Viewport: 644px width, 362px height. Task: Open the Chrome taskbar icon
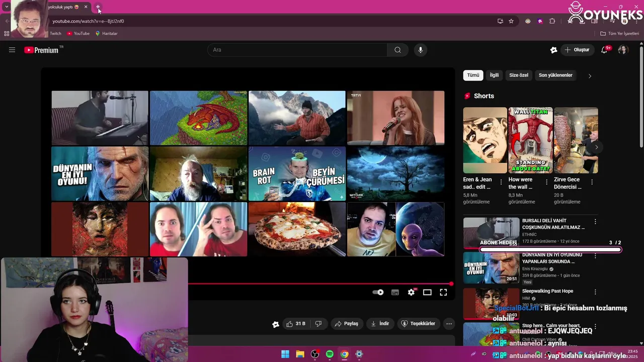pyautogui.click(x=344, y=354)
